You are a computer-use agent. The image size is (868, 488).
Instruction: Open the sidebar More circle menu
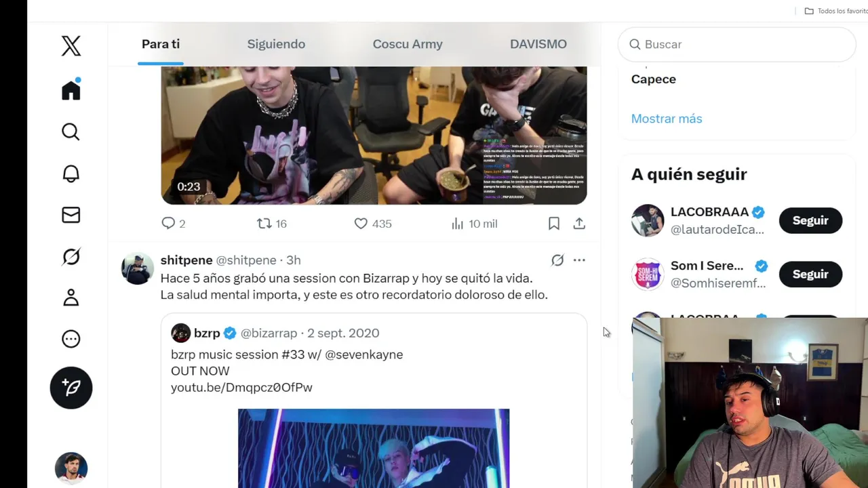point(71,339)
